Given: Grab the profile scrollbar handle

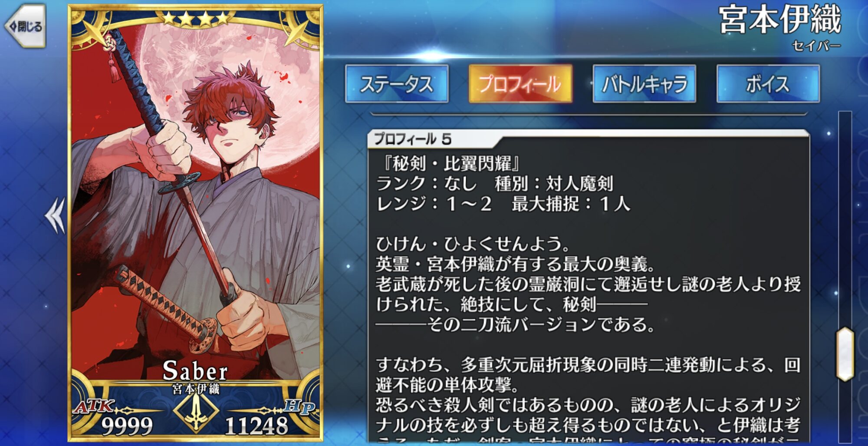Looking at the screenshot, I should coord(845,354).
